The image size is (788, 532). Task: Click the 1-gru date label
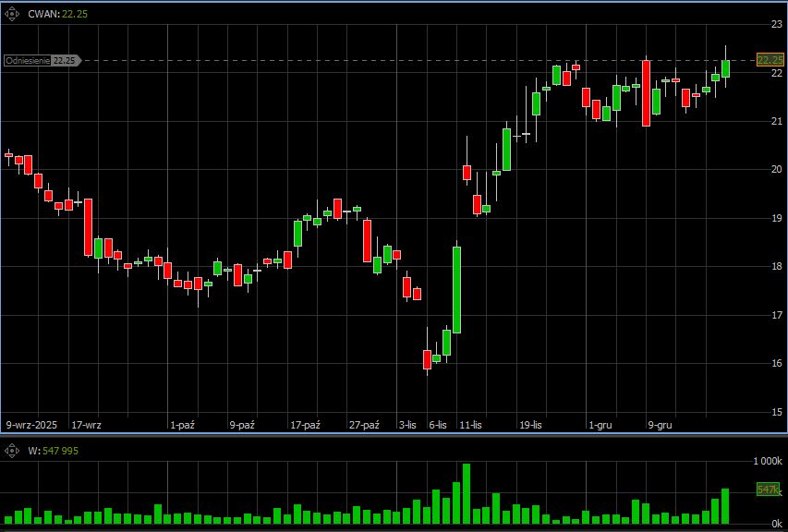[x=600, y=425]
